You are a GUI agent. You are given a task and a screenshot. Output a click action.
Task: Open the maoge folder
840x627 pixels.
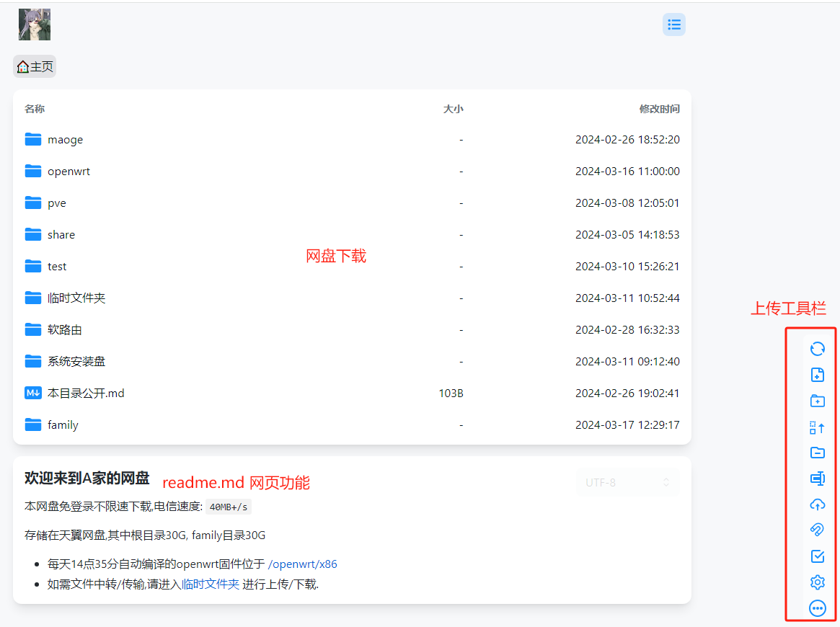(x=66, y=139)
